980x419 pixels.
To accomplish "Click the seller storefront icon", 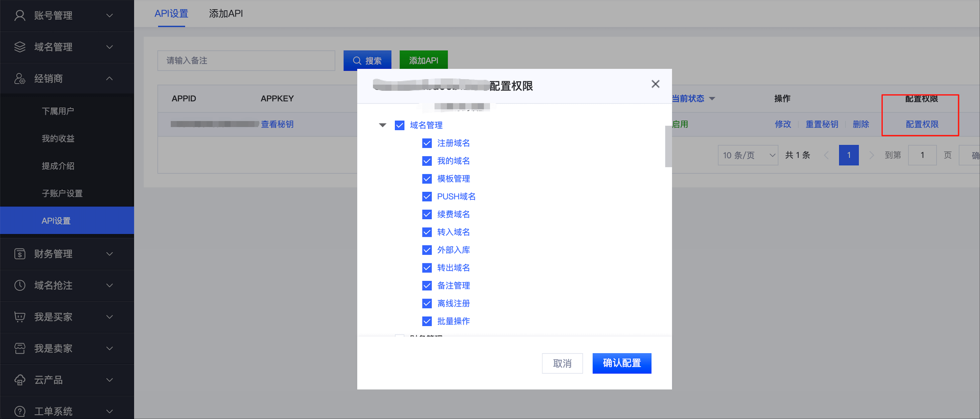I will [x=20, y=348].
